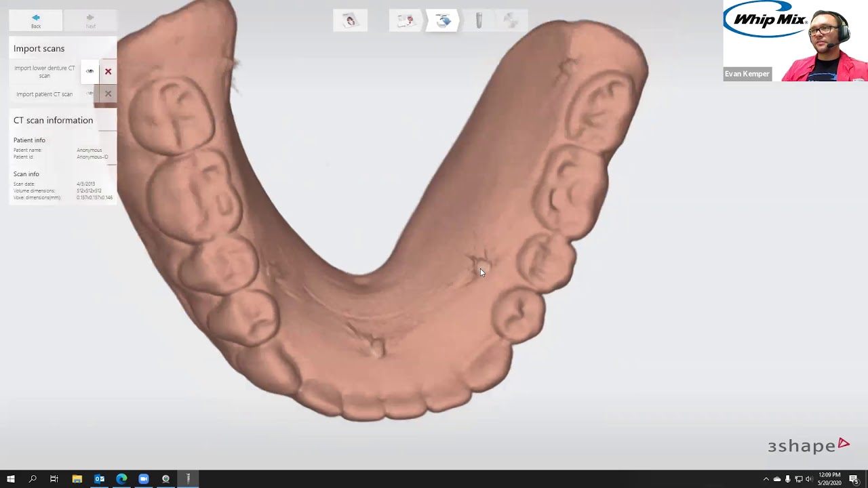Image resolution: width=868 pixels, height=488 pixels.
Task: Open the volume control in system tray
Action: (x=809, y=479)
